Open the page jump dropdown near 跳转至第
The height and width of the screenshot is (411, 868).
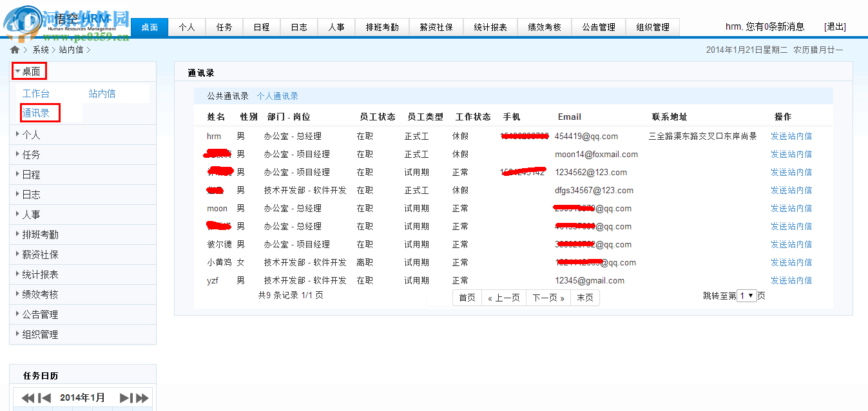(x=746, y=295)
